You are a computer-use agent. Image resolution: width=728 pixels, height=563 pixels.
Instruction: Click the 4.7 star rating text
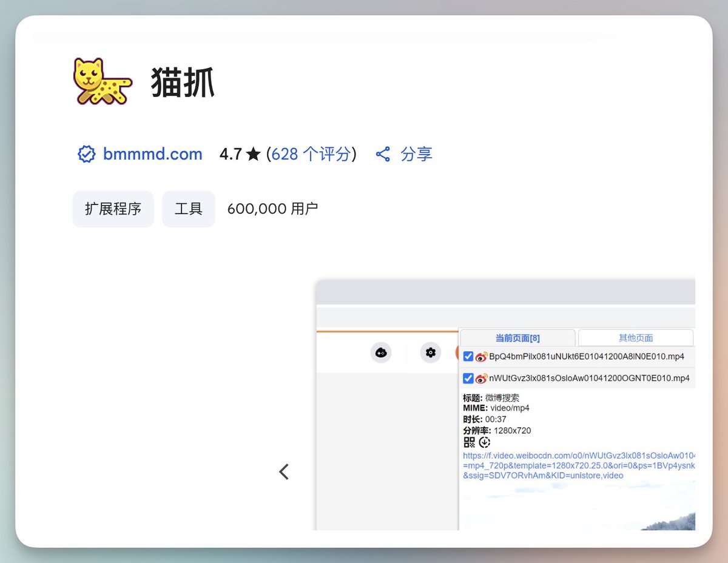[x=240, y=154]
